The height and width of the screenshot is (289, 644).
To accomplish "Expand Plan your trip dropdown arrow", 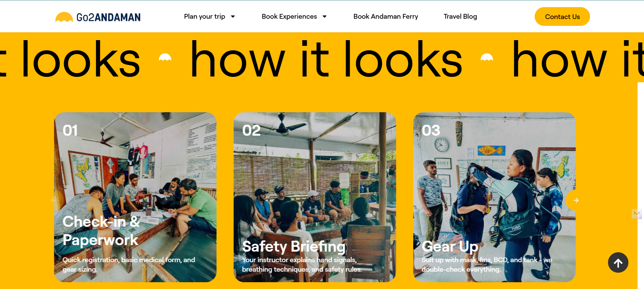I will 233,17.
